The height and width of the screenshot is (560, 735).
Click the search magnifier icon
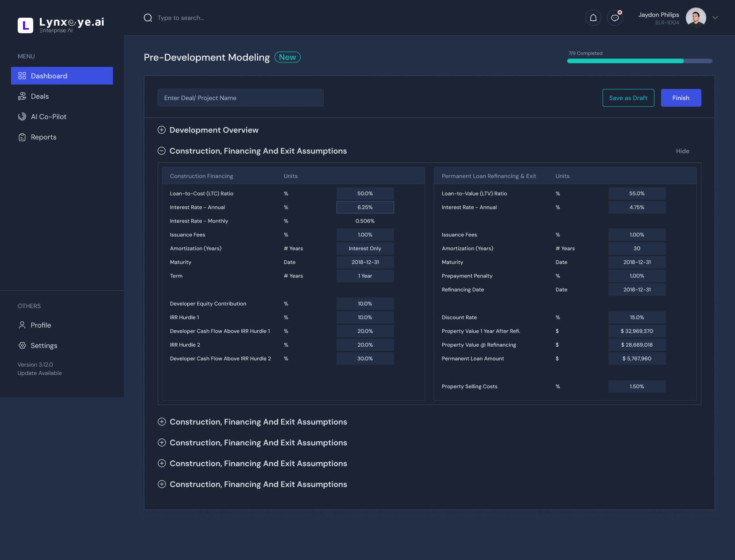(148, 18)
